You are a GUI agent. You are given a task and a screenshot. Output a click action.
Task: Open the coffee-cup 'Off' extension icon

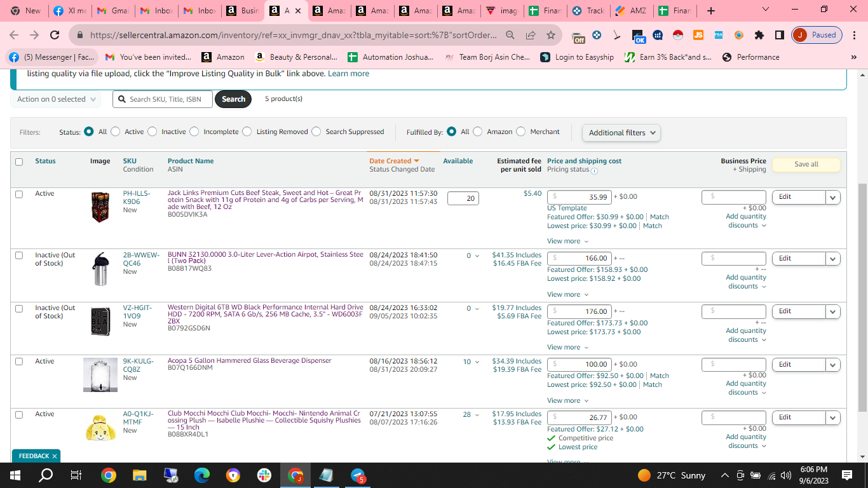(578, 36)
